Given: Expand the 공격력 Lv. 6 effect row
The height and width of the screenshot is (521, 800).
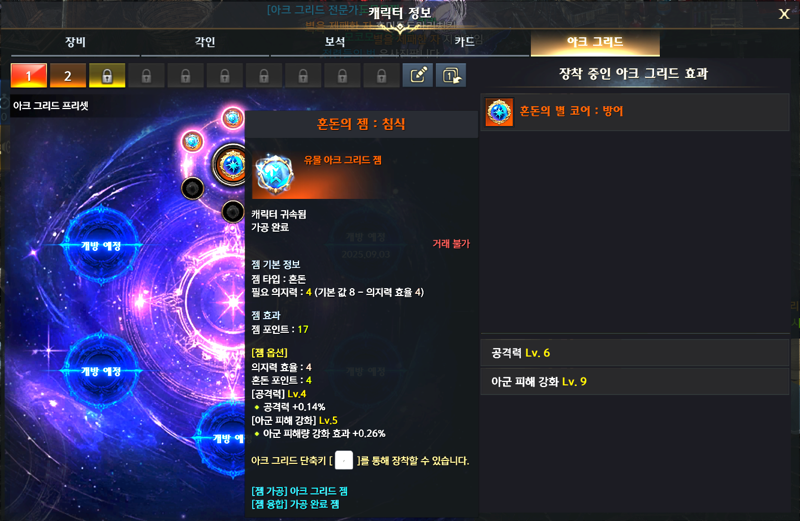Looking at the screenshot, I should [635, 353].
